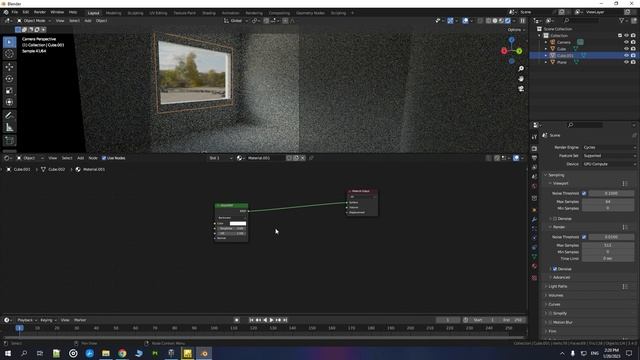Jump to the timeline end frame

tap(285, 320)
